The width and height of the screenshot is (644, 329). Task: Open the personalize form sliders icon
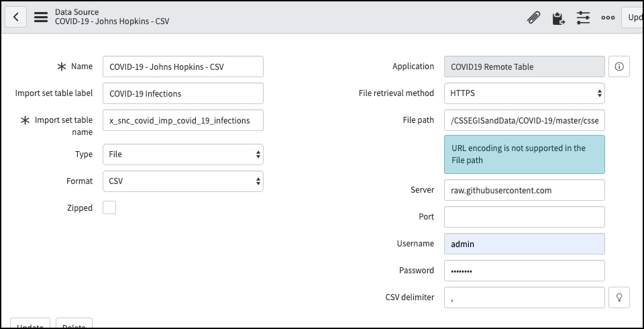[x=583, y=18]
